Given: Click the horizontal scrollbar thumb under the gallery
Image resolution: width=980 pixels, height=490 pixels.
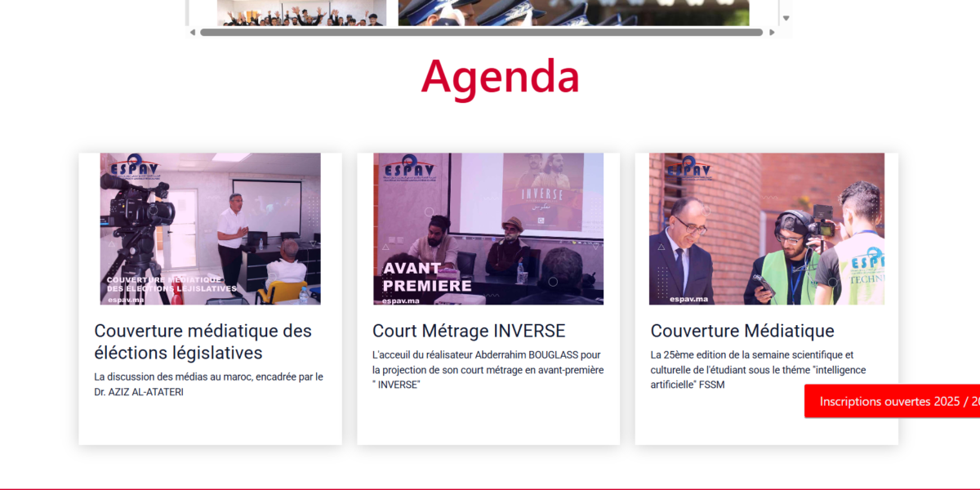Looking at the screenshot, I should tap(481, 33).
